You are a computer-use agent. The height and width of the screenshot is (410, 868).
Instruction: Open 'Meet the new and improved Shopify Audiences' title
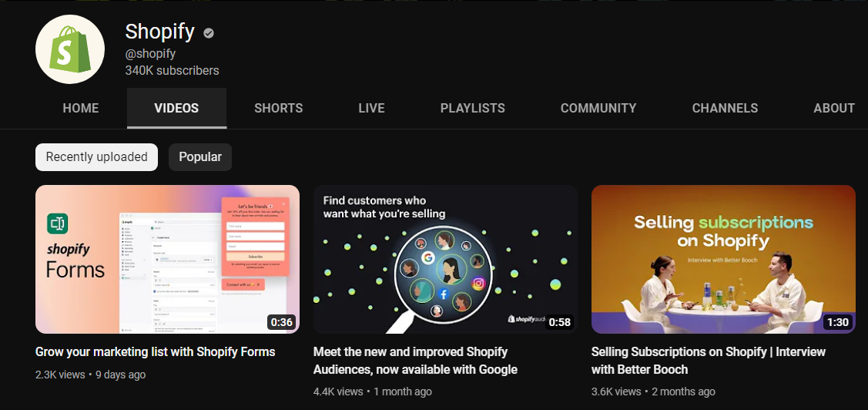click(x=415, y=361)
